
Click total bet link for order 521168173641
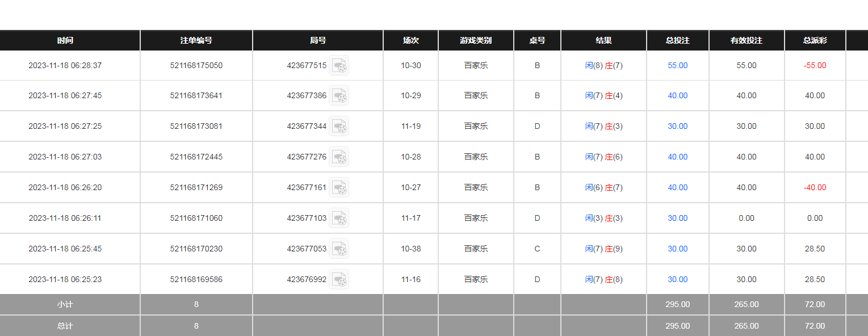pyautogui.click(x=677, y=96)
